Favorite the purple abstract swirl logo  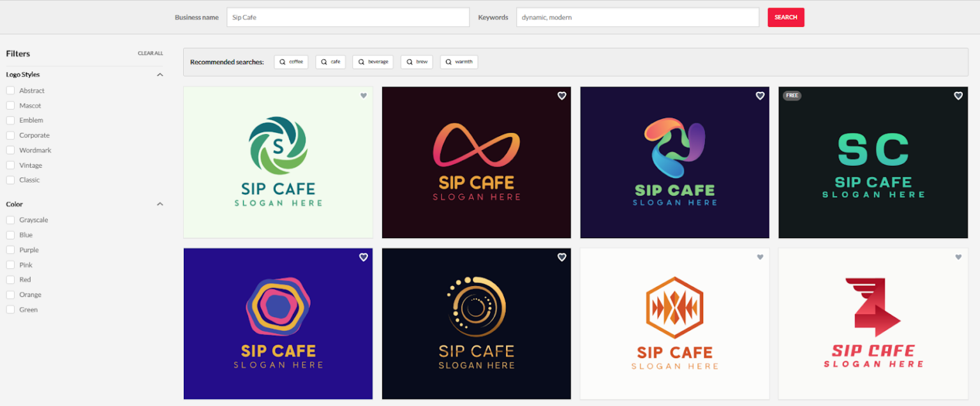pos(760,95)
